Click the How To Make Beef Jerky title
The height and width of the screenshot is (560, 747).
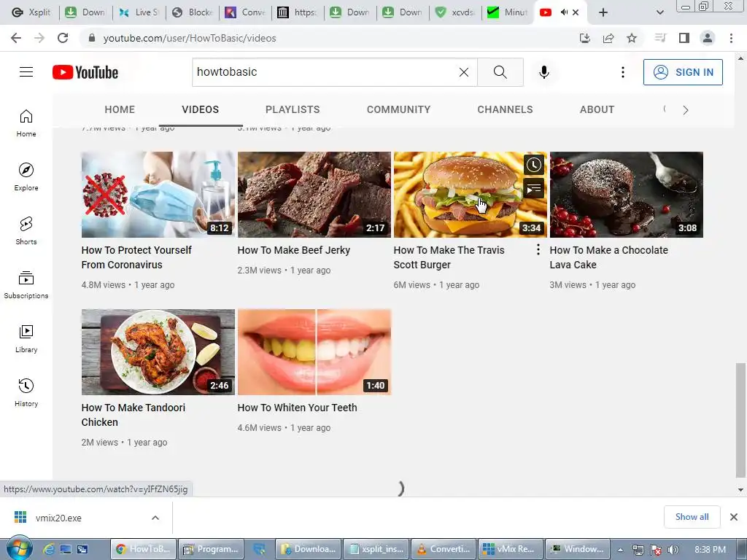293,250
